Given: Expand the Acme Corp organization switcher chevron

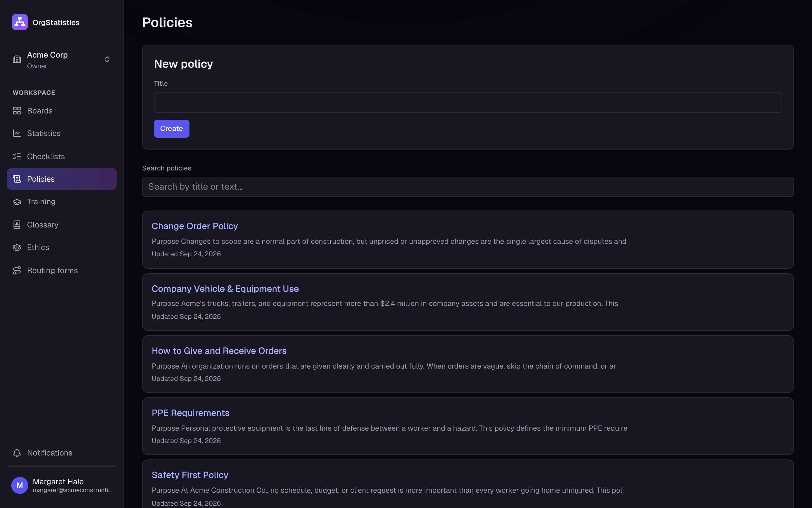Looking at the screenshot, I should click(107, 60).
